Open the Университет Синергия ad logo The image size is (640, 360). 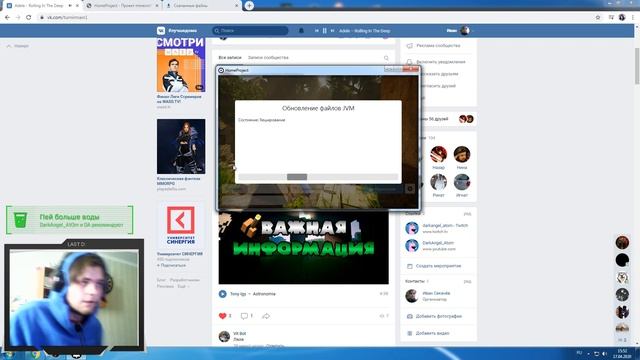click(x=181, y=225)
